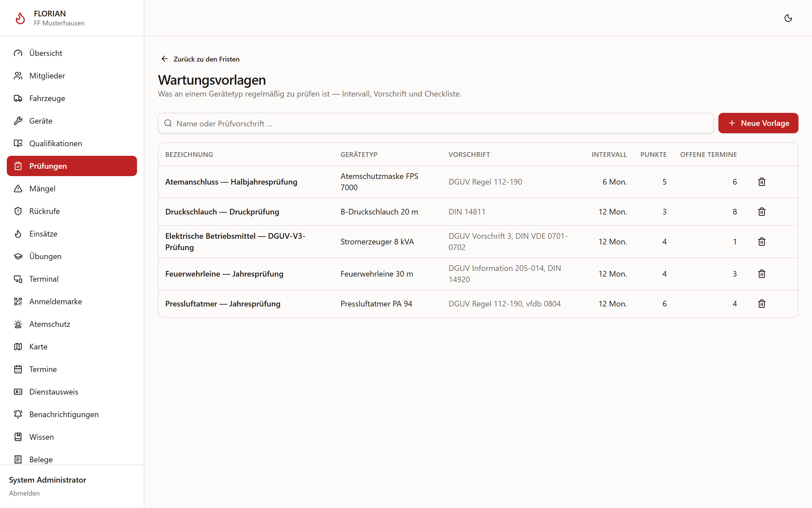Click the Wissen book icon
Screen dimensions: 812x508
(18, 437)
